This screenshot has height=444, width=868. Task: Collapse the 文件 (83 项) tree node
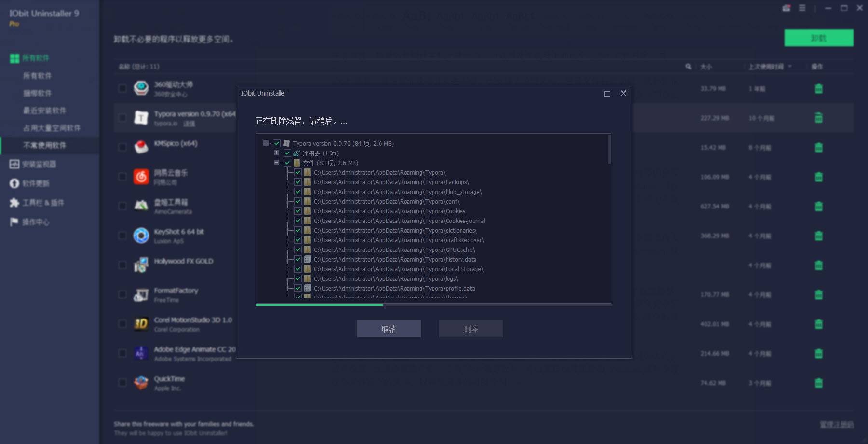[x=276, y=163]
